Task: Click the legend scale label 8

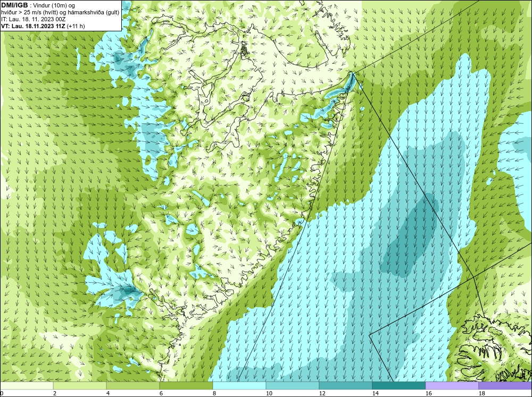Action: (214, 394)
